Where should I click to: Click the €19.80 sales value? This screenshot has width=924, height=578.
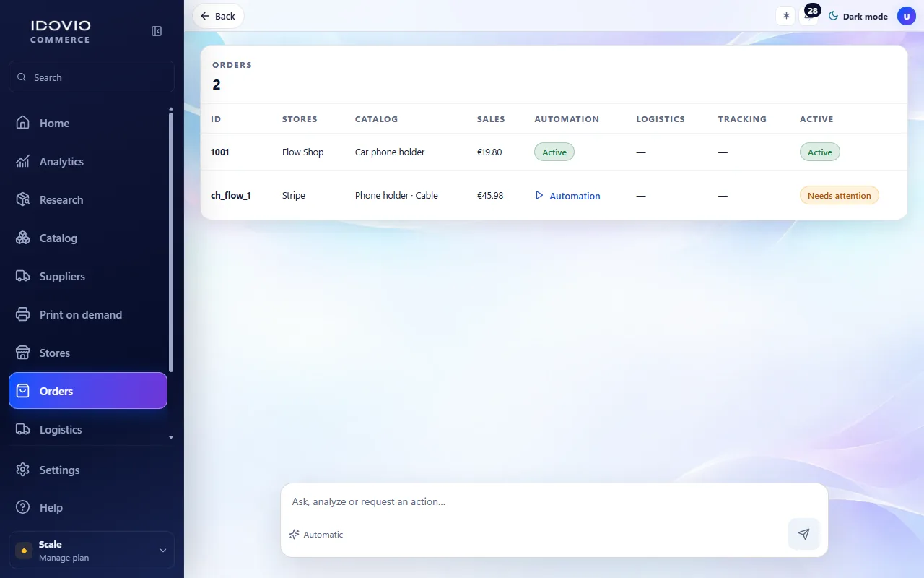pyautogui.click(x=489, y=152)
